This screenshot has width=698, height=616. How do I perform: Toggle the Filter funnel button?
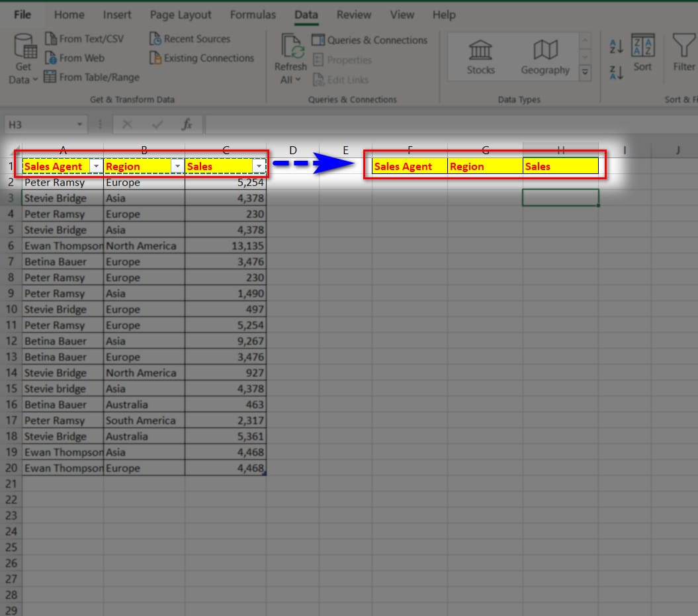coord(683,53)
